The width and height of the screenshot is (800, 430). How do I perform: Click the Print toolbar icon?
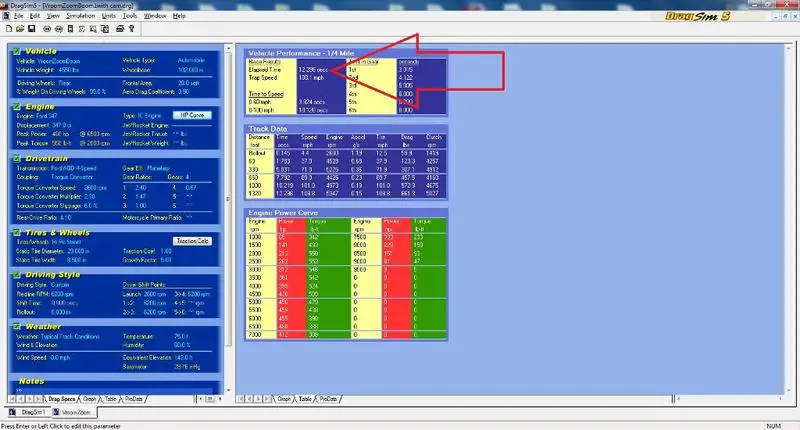click(x=120, y=29)
